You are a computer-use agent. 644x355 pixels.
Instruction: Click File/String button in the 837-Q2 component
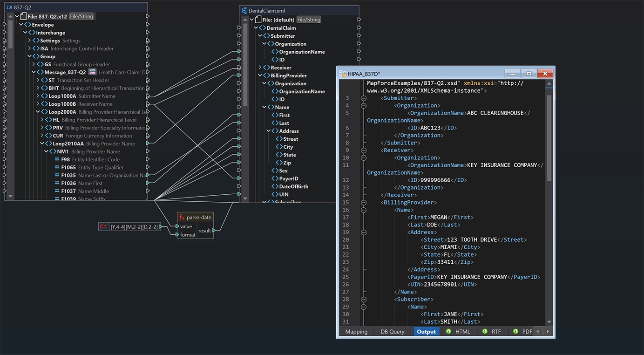click(82, 16)
